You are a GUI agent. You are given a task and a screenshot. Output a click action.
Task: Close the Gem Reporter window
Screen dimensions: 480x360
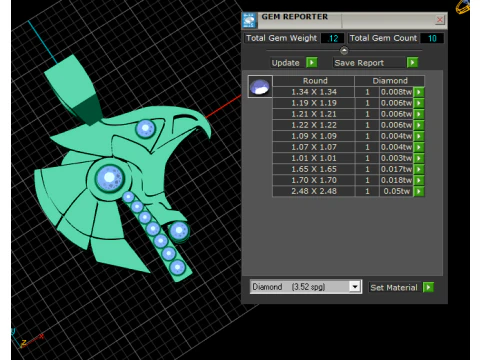440,20
